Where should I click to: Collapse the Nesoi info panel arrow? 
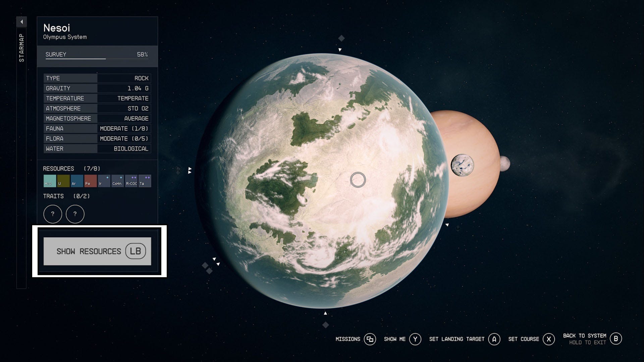pyautogui.click(x=22, y=21)
